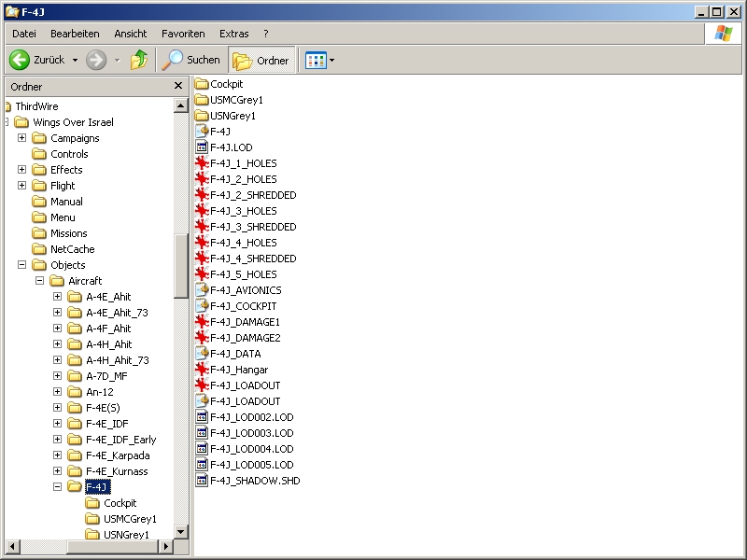
Task: Select the Controls folder in tree
Action: pyautogui.click(x=69, y=154)
